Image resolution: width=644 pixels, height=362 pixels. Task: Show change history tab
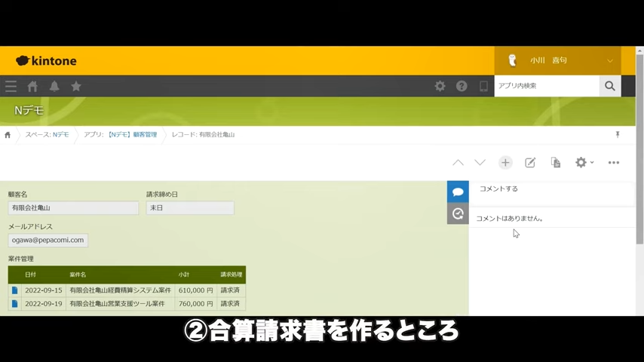point(458,213)
